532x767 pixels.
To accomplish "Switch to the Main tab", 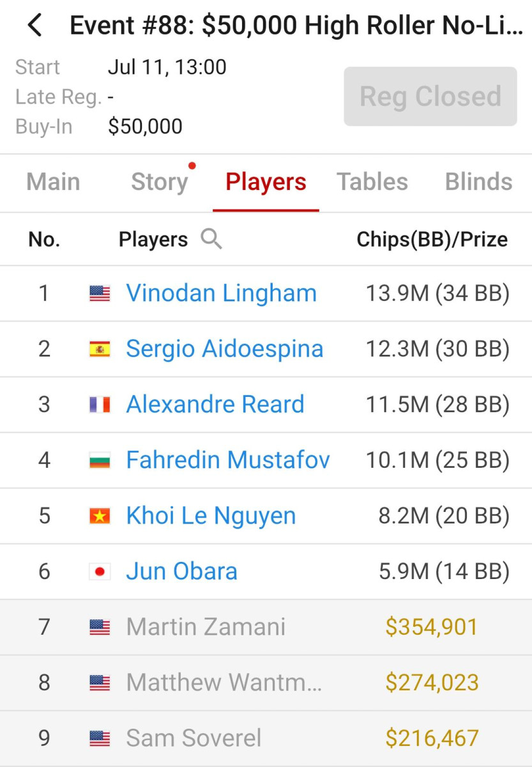I will click(54, 182).
